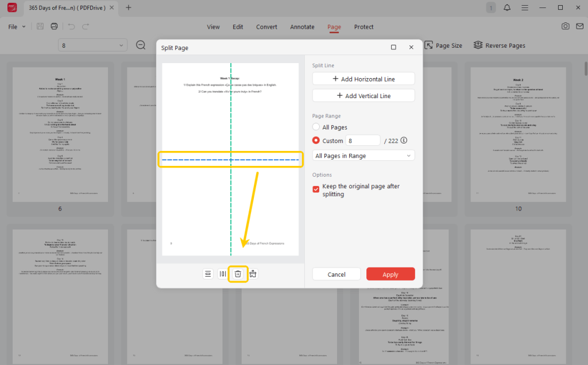Viewport: 588px width, 365px height.
Task: Remove all split lines via rightmost dialog icon
Action: click(253, 274)
